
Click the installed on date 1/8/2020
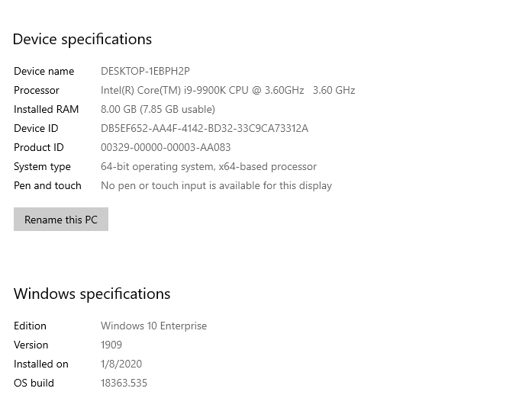[121, 364]
